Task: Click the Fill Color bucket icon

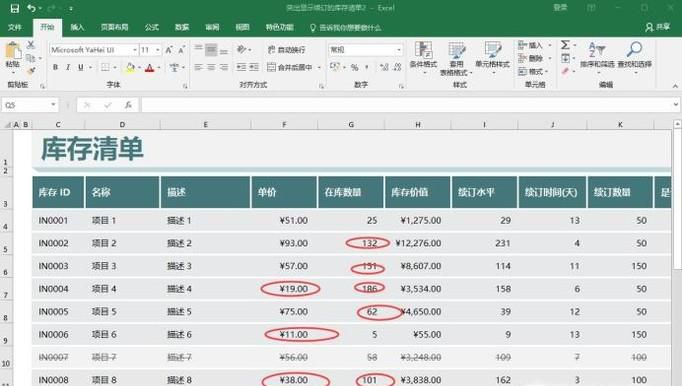Action: pos(130,67)
